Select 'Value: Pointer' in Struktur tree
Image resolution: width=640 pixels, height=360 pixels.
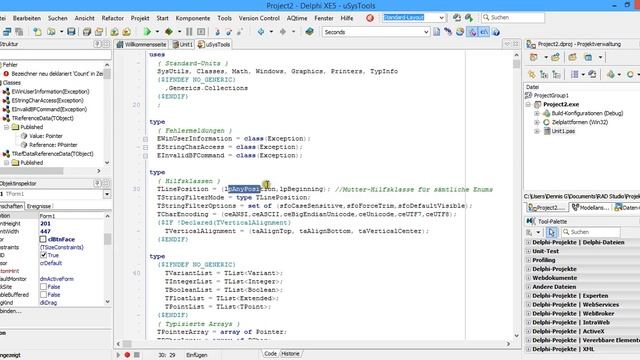click(46, 136)
